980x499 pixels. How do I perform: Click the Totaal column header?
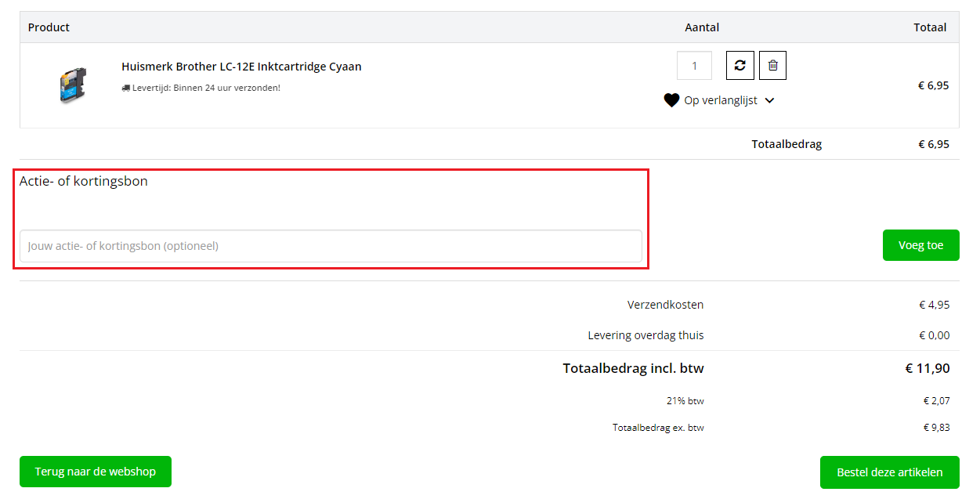[x=930, y=27]
